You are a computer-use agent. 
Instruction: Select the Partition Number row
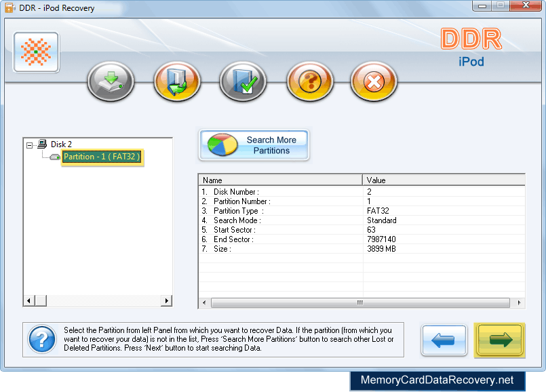click(x=362, y=201)
